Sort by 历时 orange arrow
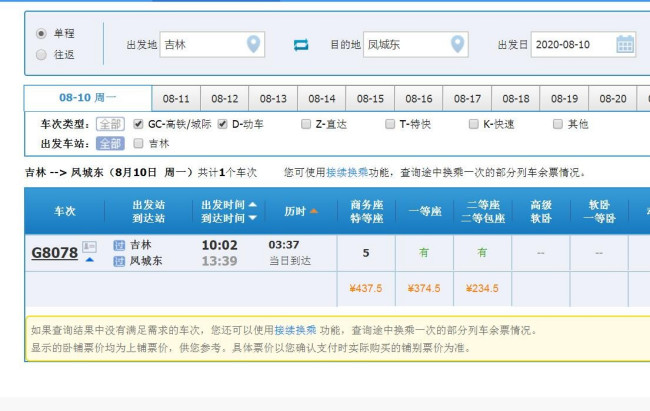The image size is (650, 411). point(314,211)
